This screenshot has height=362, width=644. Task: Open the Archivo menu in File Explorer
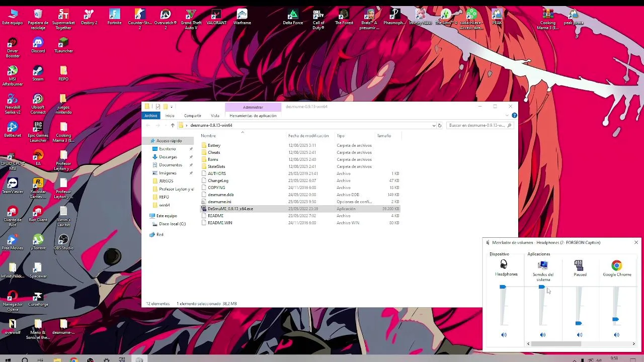(151, 116)
